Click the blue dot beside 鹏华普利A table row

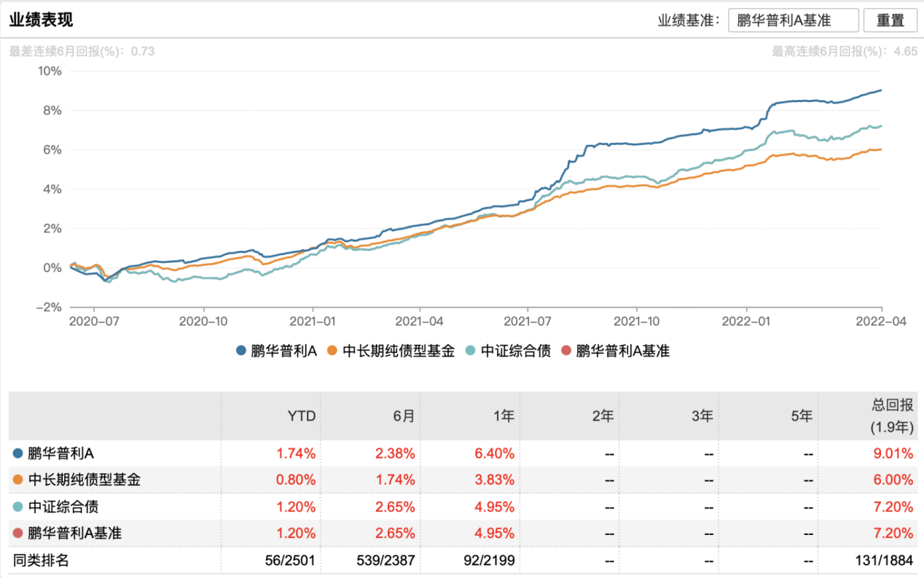(18, 453)
